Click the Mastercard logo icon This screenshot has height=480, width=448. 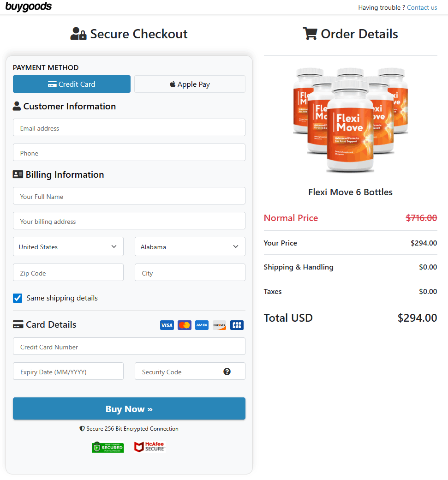click(x=185, y=325)
